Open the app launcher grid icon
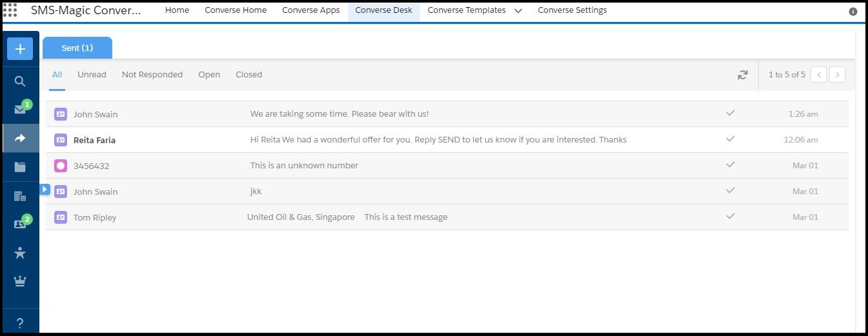Screen dimensions: 868x336 10,10
